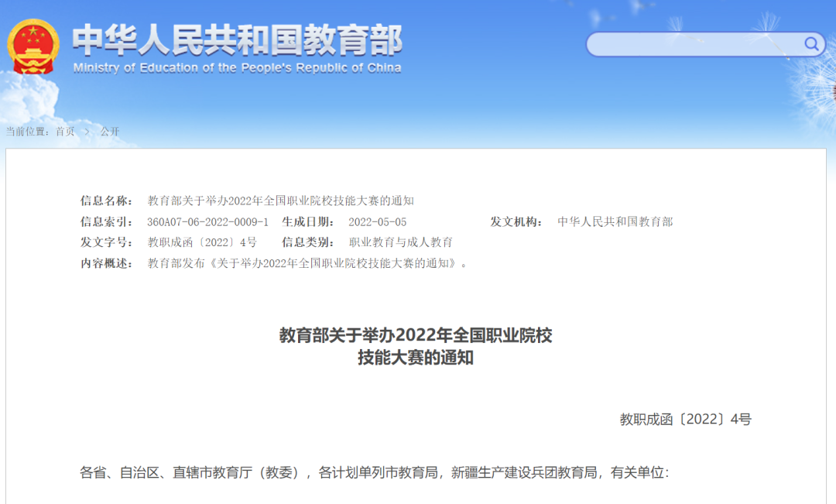Select the date 2022-05-05
Image resolution: width=836 pixels, height=504 pixels.
point(378,222)
